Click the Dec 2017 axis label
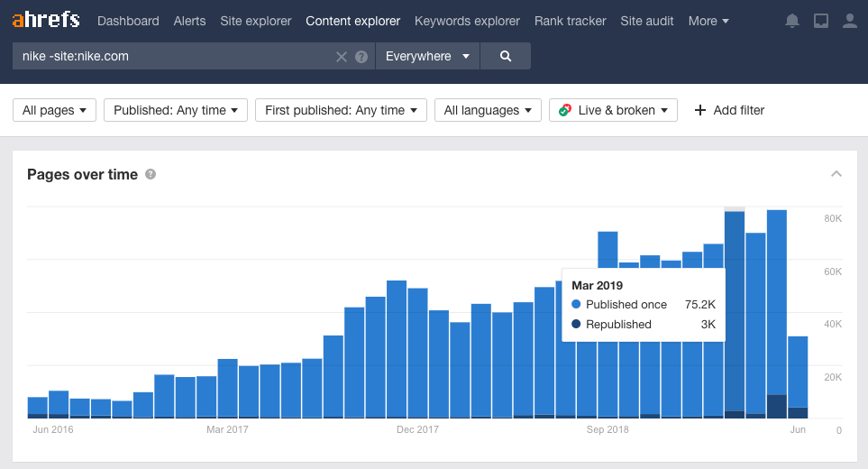Image resolution: width=868 pixels, height=469 pixels. pos(417,429)
